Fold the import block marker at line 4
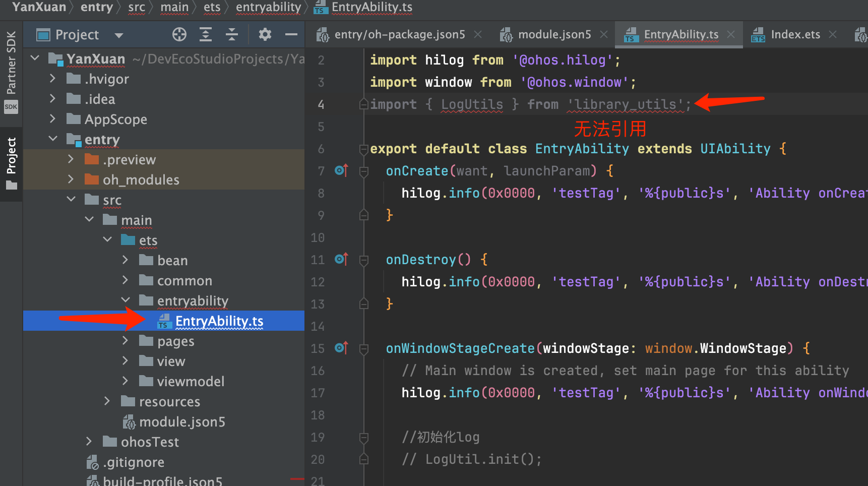The width and height of the screenshot is (868, 486). click(x=363, y=104)
